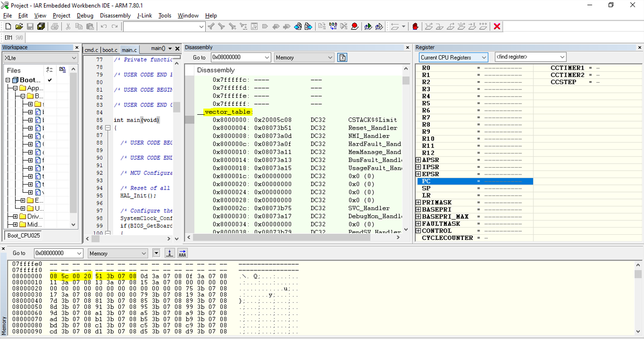Switch to the cmd.c editor tab
The height and width of the screenshot is (339, 644).
point(91,49)
